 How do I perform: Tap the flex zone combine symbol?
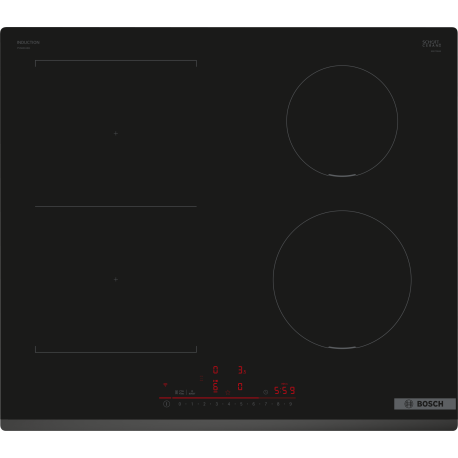(180, 392)
